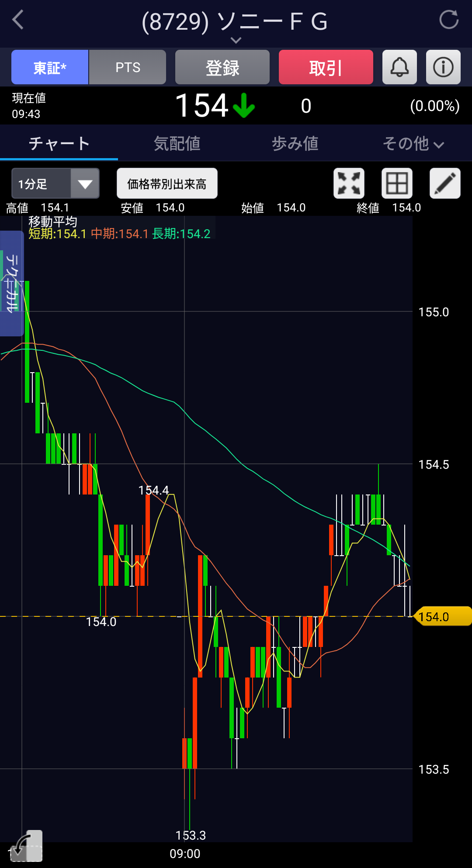Refresh the stock quote data
This screenshot has height=868, width=472.
pyautogui.click(x=448, y=20)
